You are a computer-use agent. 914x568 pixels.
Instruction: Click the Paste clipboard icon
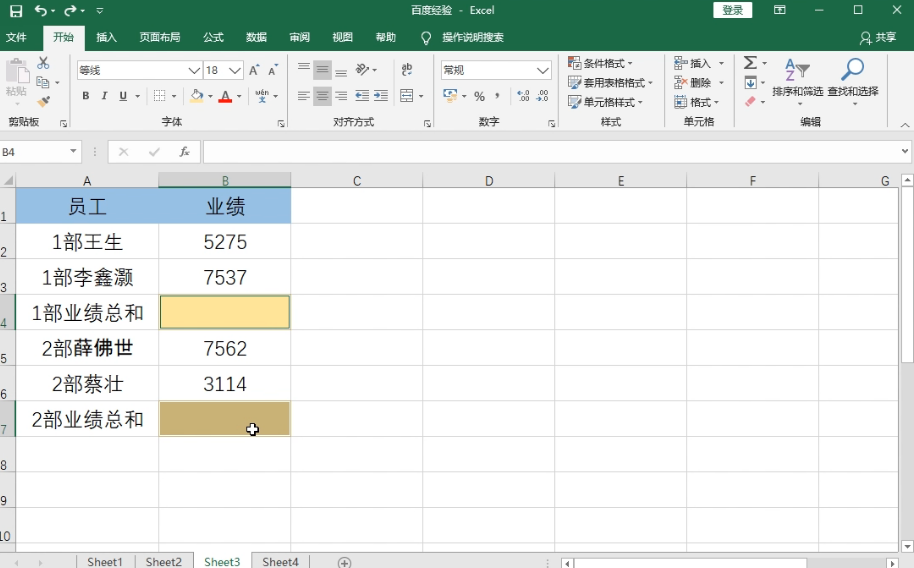[17, 72]
